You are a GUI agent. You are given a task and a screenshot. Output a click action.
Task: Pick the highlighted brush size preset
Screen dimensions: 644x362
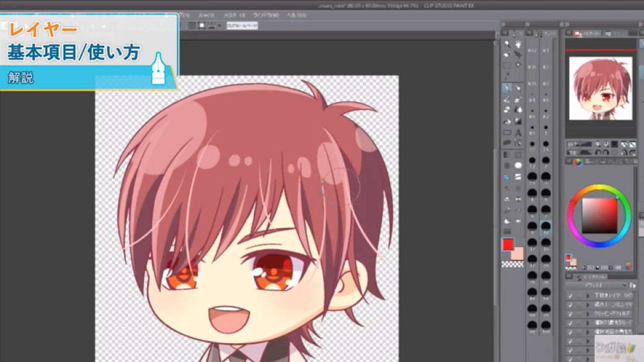(546, 228)
